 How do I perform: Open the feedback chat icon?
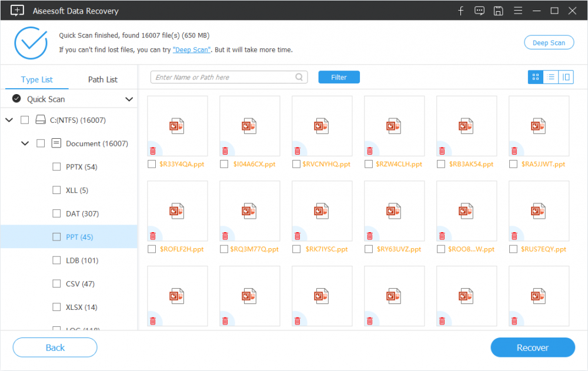click(479, 11)
